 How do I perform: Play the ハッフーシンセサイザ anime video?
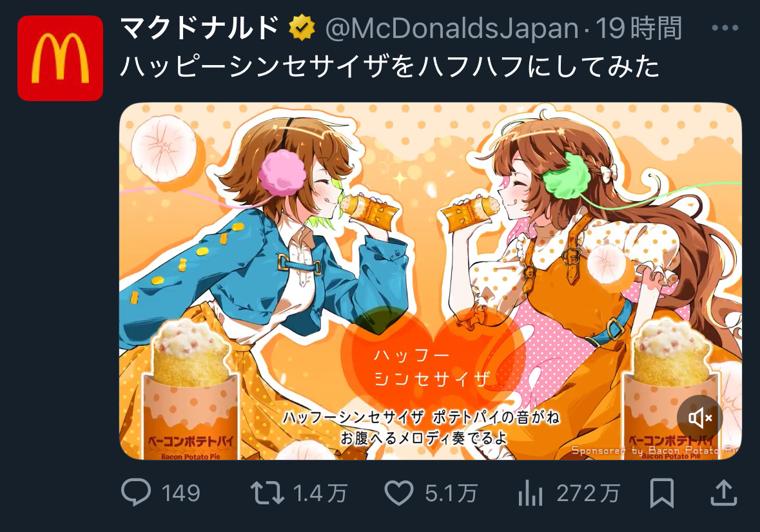click(431, 281)
